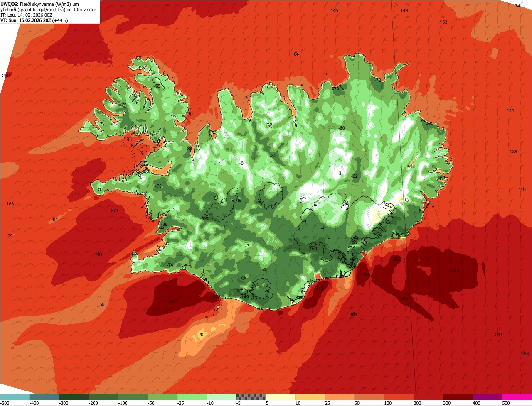Pick the pale mint legend swatch between -10 and -5
The image size is (532, 406).
click(x=222, y=397)
